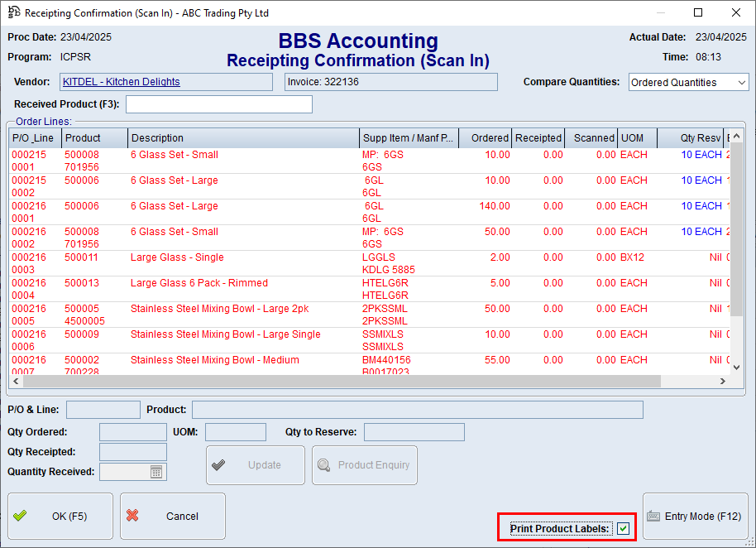Click the green checkmark OK (F5) button
The height and width of the screenshot is (548, 756).
click(60, 516)
